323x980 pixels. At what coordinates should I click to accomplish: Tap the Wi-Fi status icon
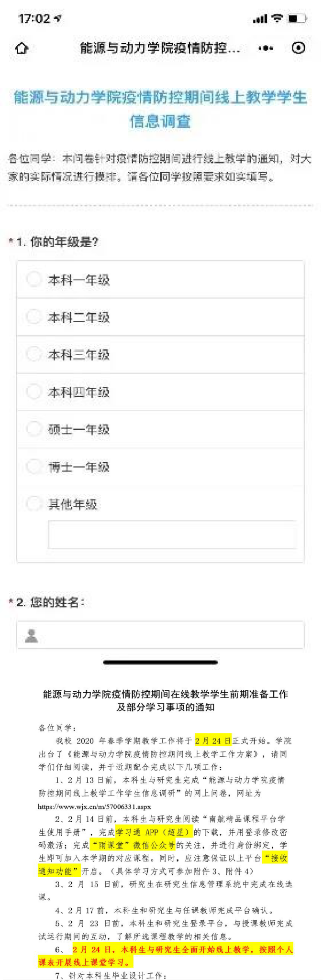277,18
